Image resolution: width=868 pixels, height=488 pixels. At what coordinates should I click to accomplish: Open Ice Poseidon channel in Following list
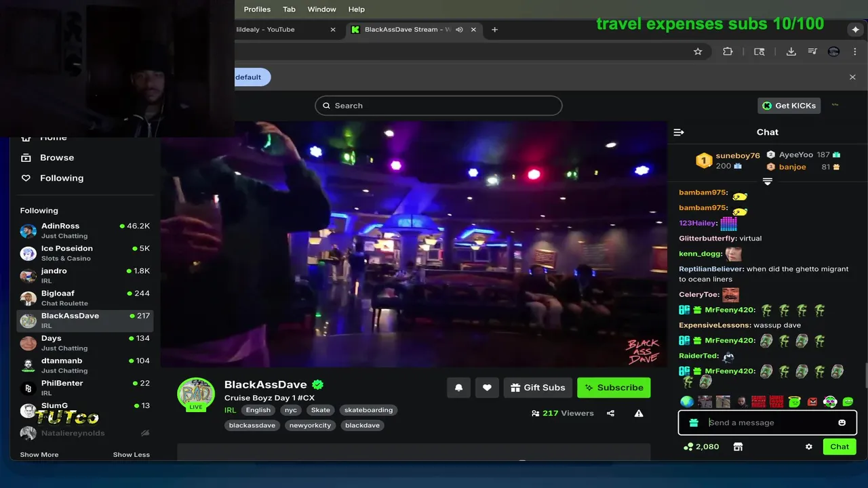point(85,253)
